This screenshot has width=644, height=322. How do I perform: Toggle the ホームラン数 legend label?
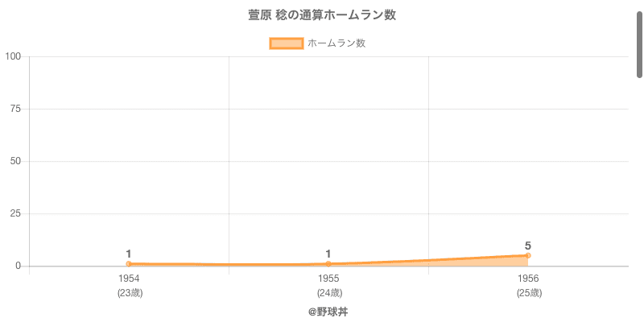point(336,43)
